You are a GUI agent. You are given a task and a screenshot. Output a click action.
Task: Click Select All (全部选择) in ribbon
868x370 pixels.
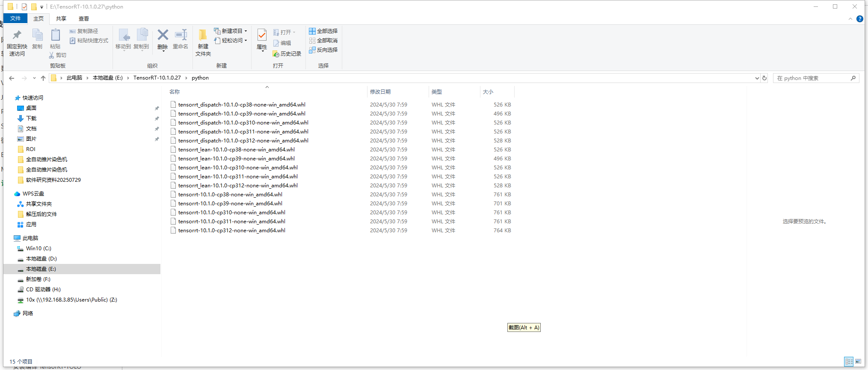[x=323, y=31]
